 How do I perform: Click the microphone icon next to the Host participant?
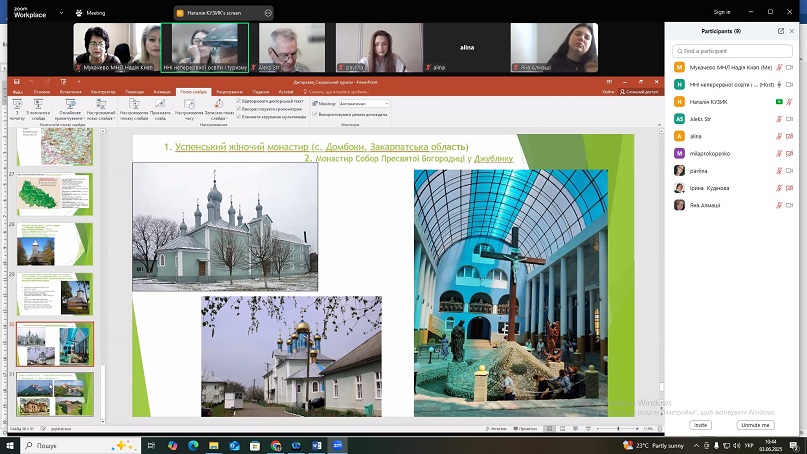(779, 84)
